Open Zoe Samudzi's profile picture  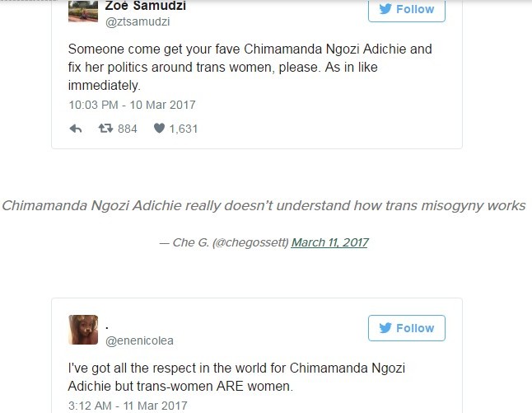pos(82,8)
